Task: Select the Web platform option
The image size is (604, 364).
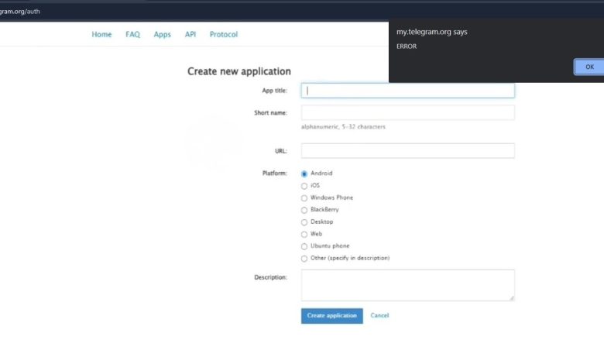Action: 304,234
